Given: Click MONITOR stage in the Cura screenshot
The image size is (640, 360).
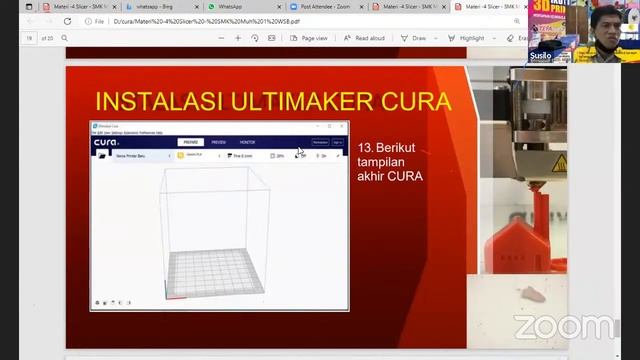Looking at the screenshot, I should tap(247, 142).
